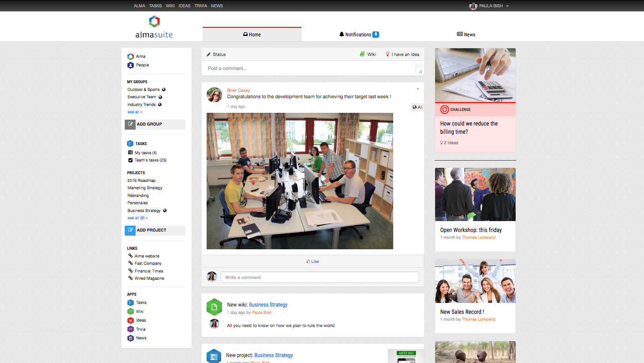Click the Paula Bish author link under New wiki
The height and width of the screenshot is (363, 644).
[262, 313]
